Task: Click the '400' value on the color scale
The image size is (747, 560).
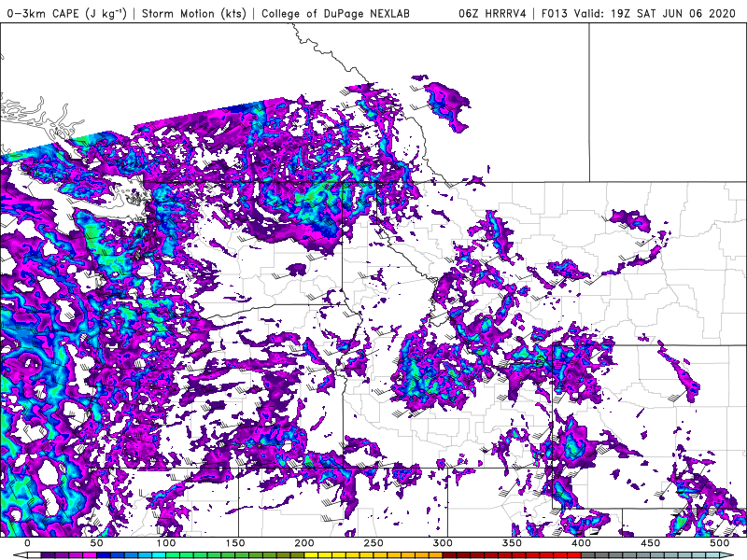Action: [x=581, y=543]
